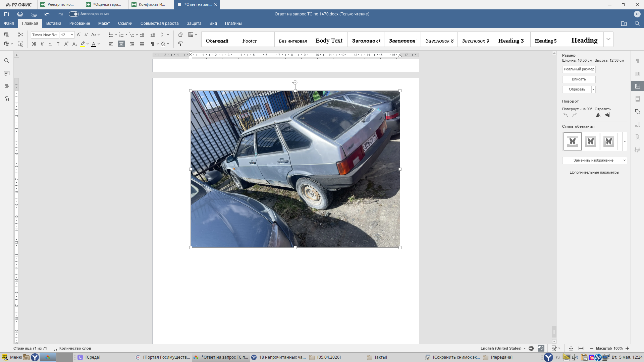Decrease paragraph indent
Viewport: 644px width, 362px height.
point(142,35)
